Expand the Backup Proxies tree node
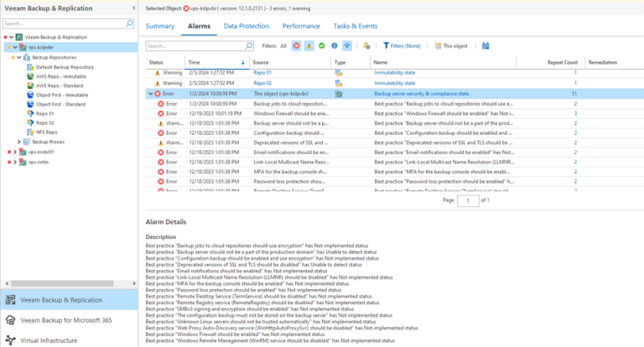The height and width of the screenshot is (347, 644). (18, 142)
